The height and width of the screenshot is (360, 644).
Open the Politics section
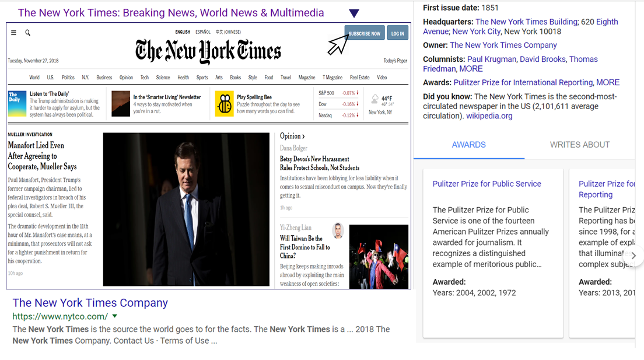coord(68,77)
